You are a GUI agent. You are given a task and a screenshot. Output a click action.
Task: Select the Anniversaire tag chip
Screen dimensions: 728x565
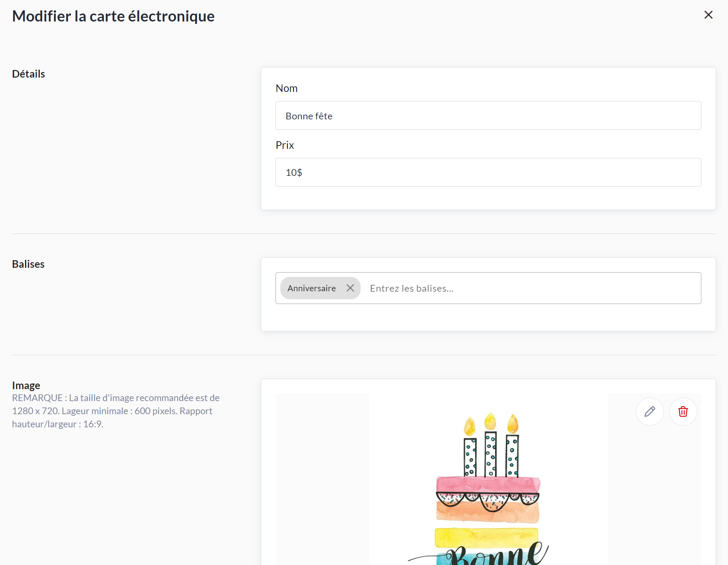click(x=311, y=288)
